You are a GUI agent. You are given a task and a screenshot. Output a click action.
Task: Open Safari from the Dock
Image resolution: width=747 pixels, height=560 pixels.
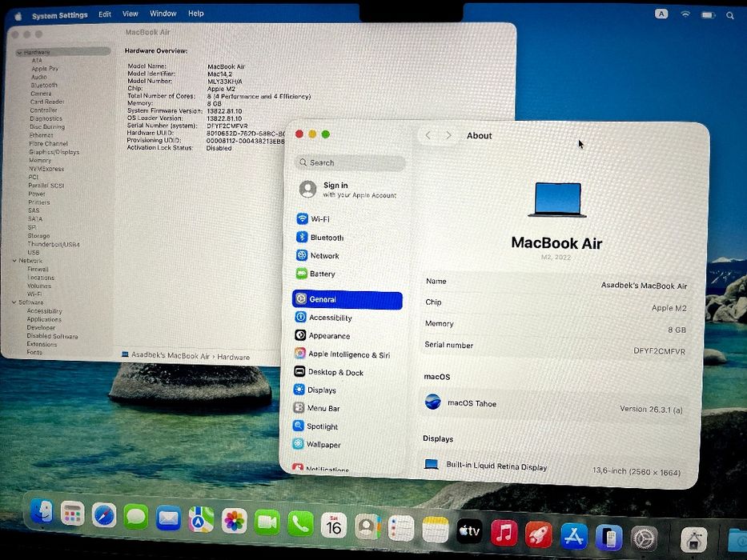coord(104,515)
